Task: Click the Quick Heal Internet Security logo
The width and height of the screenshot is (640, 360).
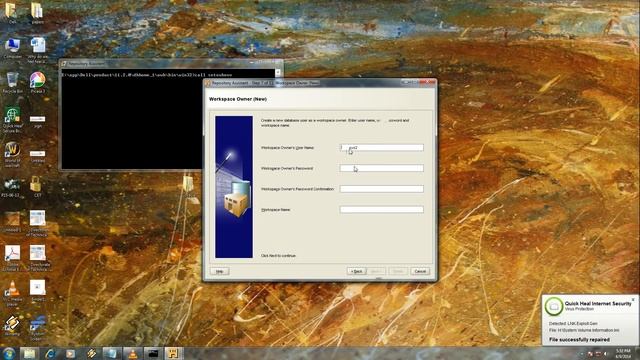Action: tap(554, 306)
